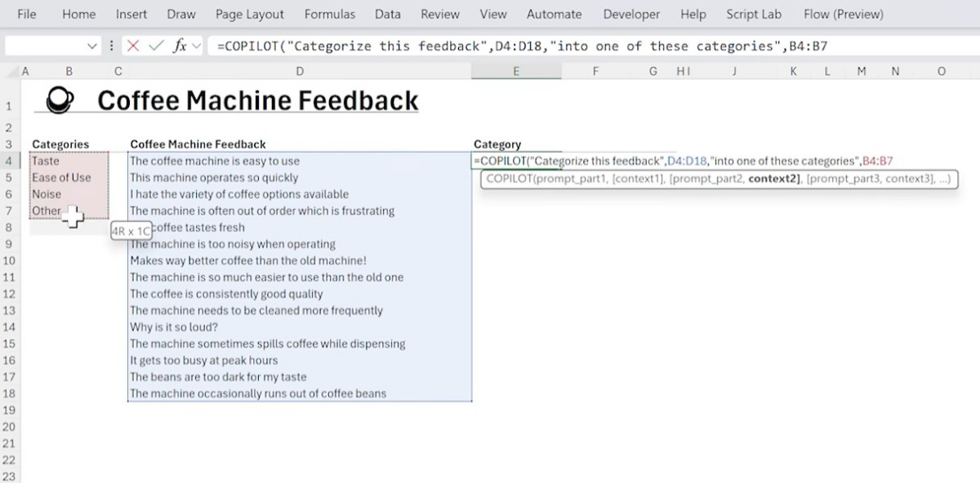Image resolution: width=980 pixels, height=483 pixels.
Task: Open the three-dot formula bar options
Action: [x=112, y=47]
